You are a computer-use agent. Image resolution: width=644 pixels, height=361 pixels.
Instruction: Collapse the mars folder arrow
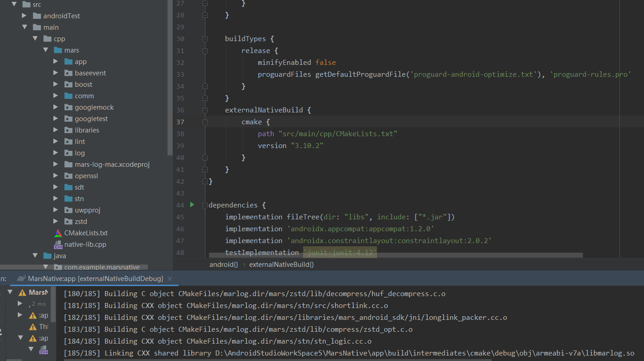pos(46,50)
